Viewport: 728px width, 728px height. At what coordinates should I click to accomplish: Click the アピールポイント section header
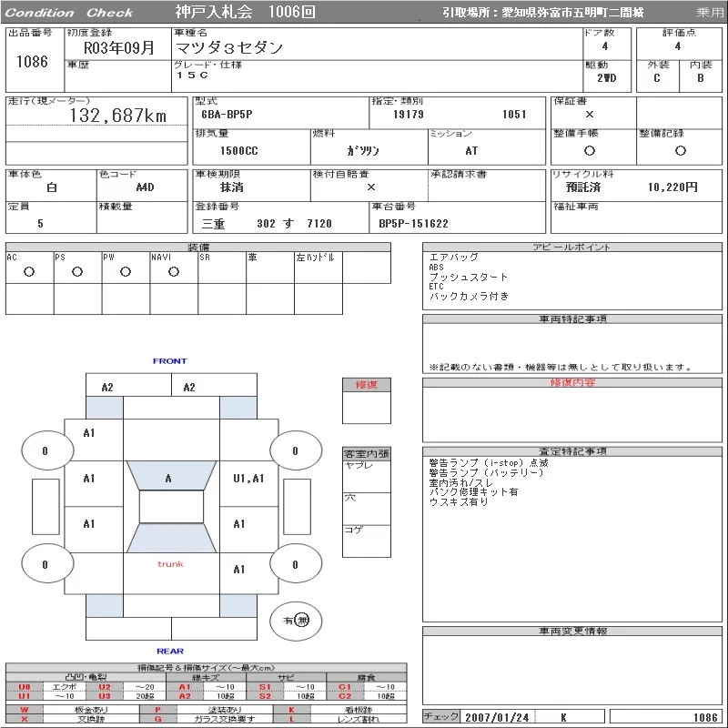click(572, 247)
